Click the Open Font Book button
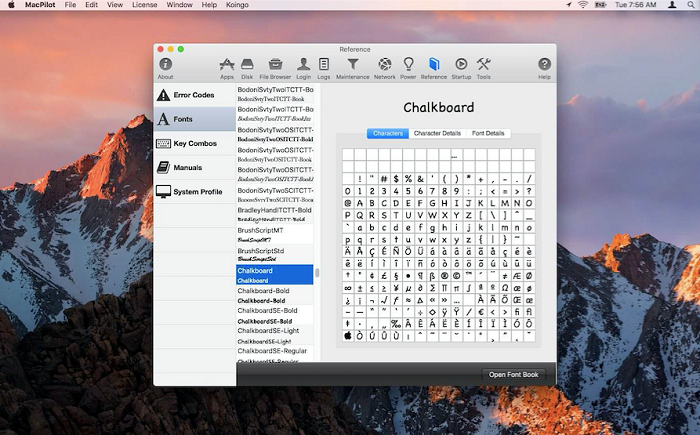This screenshot has height=435, width=700. pos(513,375)
